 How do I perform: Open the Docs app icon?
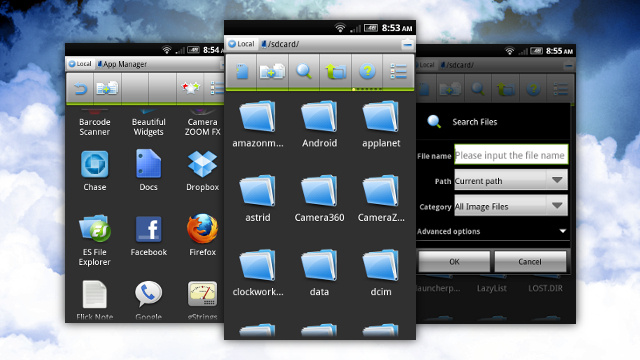[148, 164]
